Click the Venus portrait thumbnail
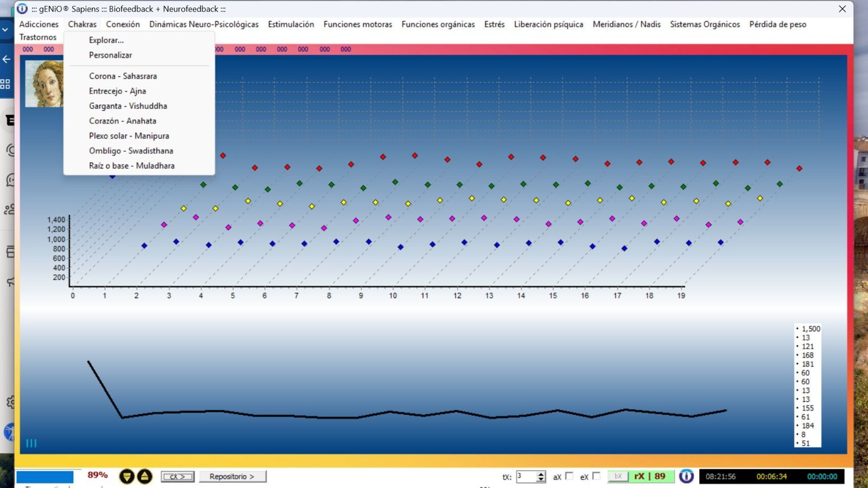Screen dimensions: 868x488 [x=44, y=84]
